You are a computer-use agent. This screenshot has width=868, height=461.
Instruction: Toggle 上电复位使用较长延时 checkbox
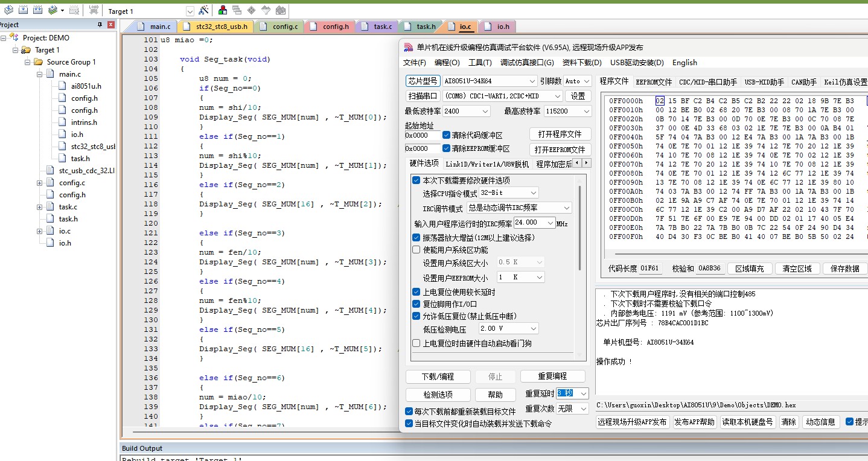click(416, 292)
